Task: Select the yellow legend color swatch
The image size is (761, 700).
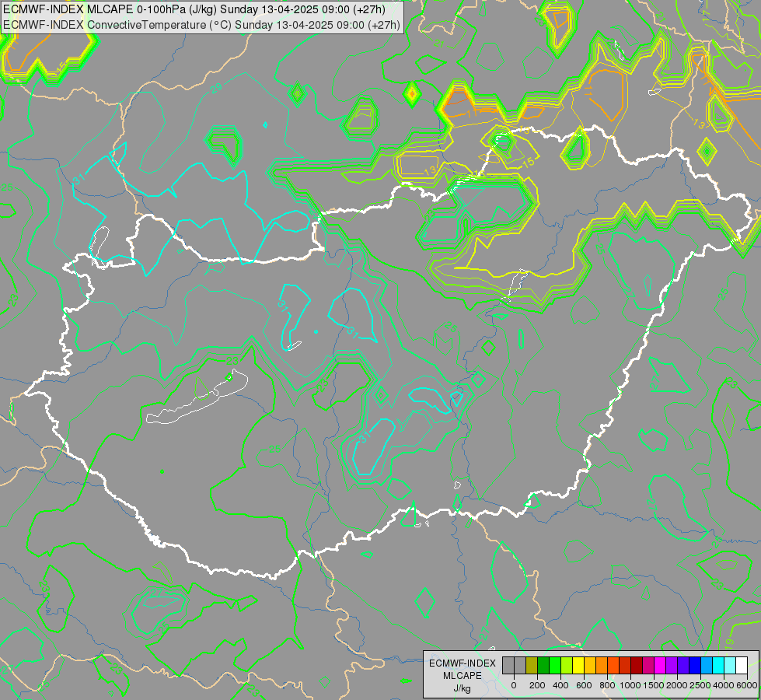Action: point(578,666)
